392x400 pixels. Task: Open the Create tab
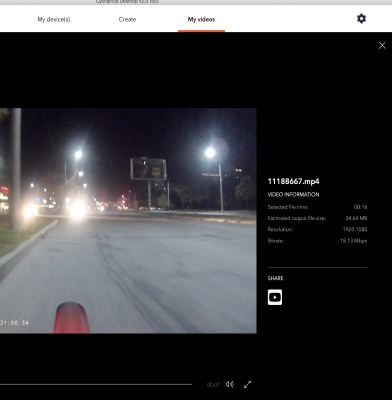[127, 19]
